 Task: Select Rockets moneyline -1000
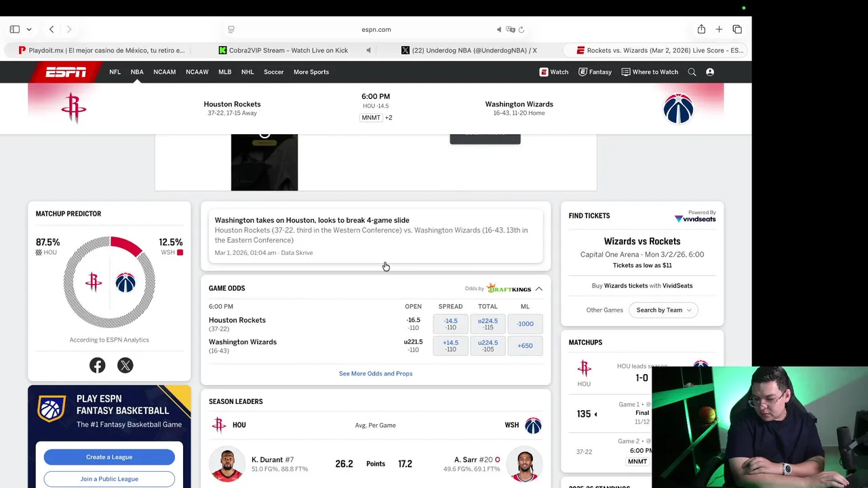coord(525,324)
